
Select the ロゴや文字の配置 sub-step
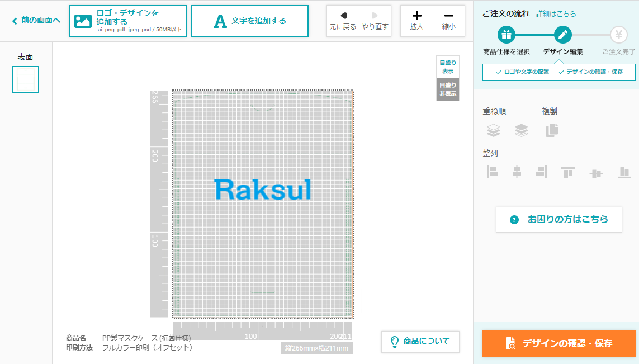coord(523,72)
